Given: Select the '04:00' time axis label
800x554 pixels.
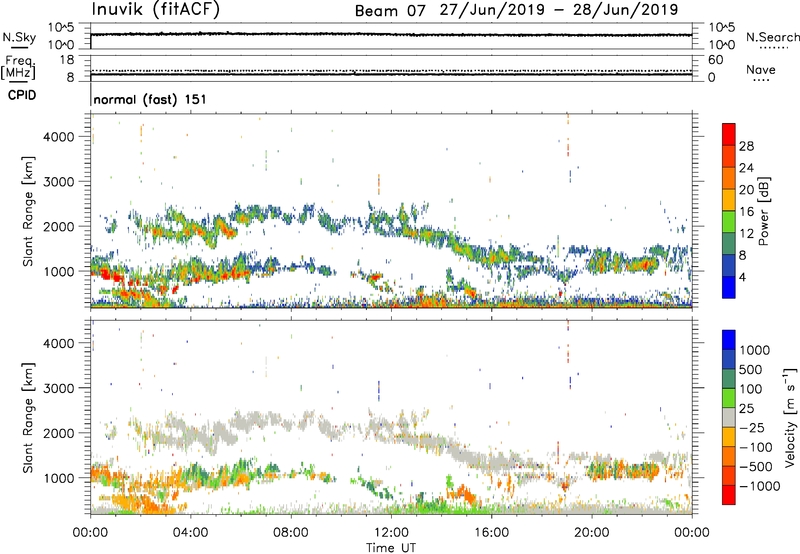Looking at the screenshot, I should click(x=190, y=533).
